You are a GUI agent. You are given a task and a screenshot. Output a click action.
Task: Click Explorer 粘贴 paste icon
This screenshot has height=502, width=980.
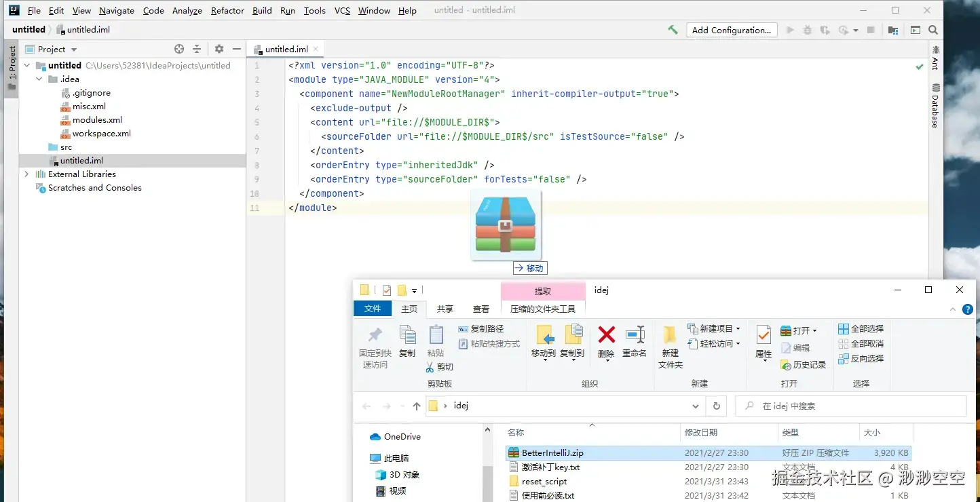click(x=436, y=341)
